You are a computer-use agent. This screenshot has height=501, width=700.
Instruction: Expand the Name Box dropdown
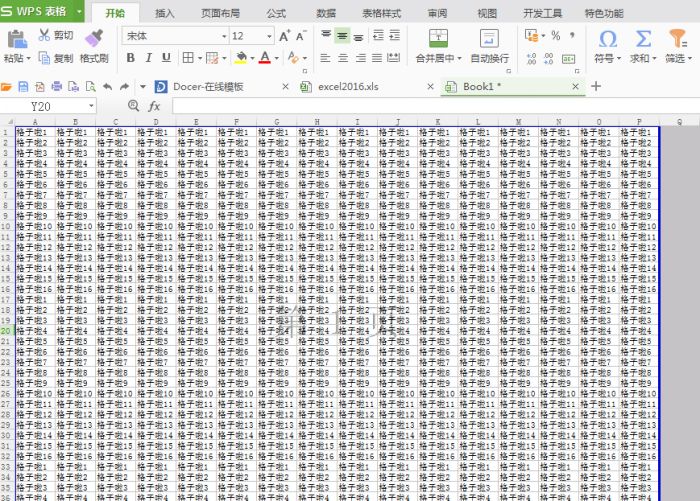click(91, 106)
